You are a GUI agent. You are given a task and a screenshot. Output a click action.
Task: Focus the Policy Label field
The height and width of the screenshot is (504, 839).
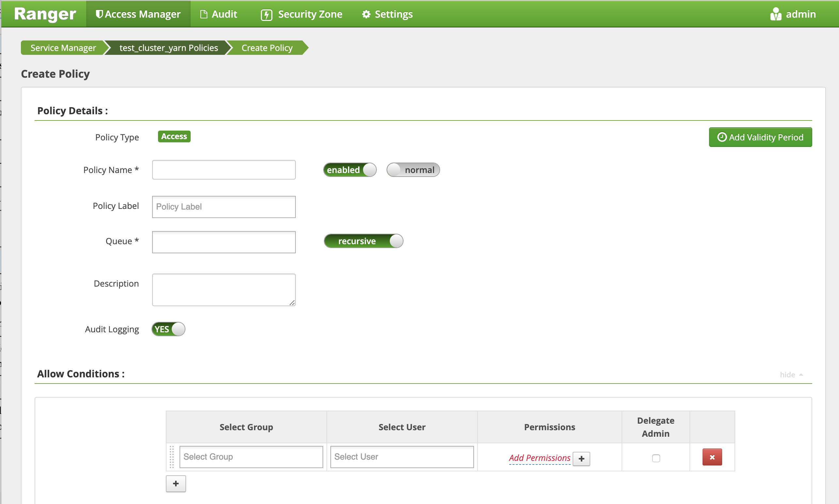click(224, 207)
